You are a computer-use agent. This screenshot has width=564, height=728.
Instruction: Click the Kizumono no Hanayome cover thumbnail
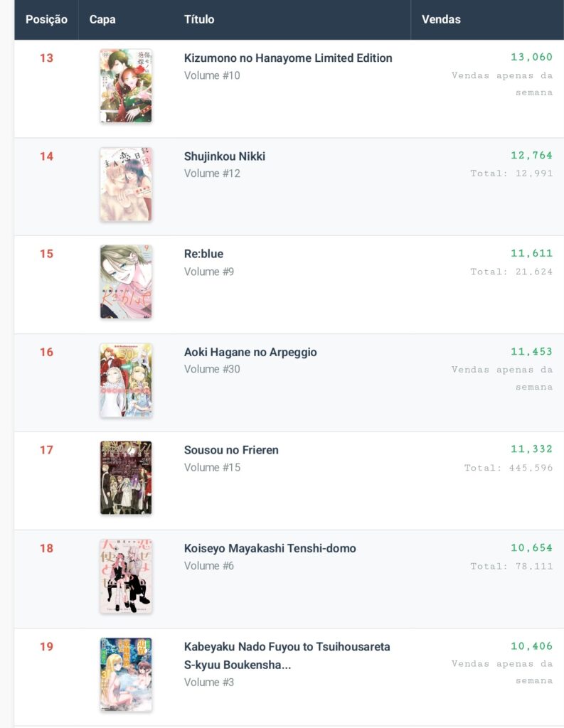click(x=126, y=86)
